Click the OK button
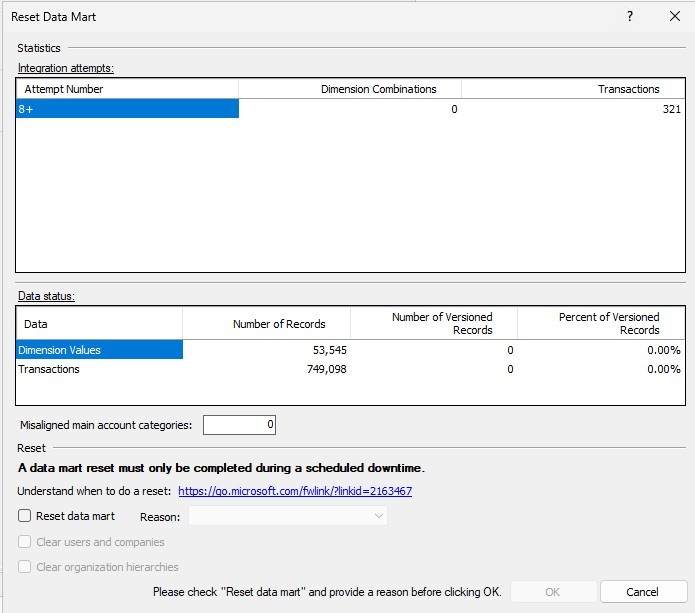This screenshot has height=613, width=695. 552,592
